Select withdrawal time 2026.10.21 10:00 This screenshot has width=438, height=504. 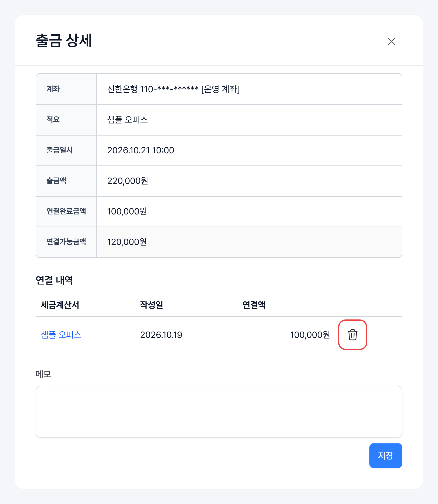click(x=140, y=150)
